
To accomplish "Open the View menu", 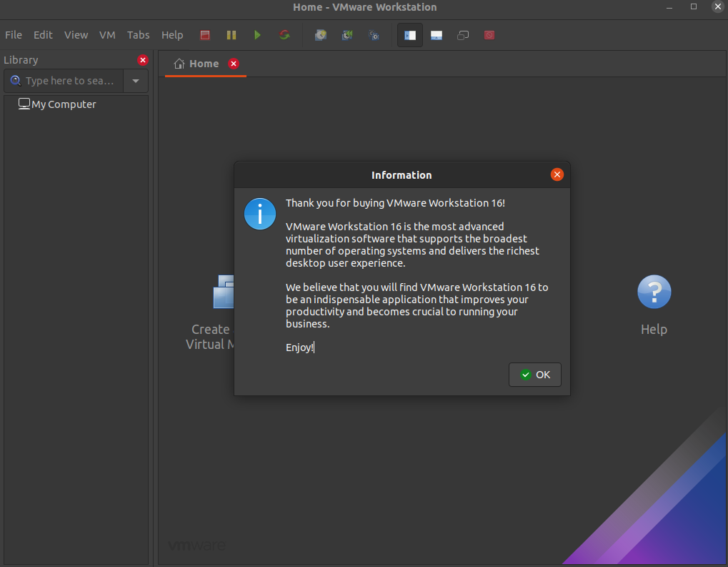I will [x=76, y=35].
